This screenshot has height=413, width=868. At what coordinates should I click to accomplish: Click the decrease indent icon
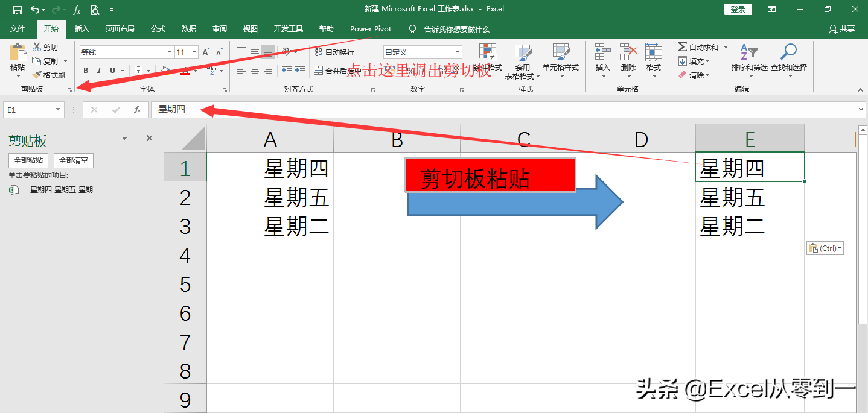(x=286, y=71)
